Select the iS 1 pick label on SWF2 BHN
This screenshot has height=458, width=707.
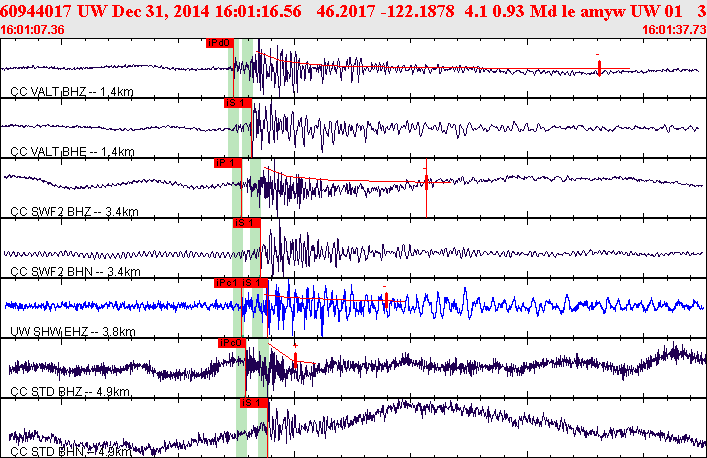(x=247, y=223)
